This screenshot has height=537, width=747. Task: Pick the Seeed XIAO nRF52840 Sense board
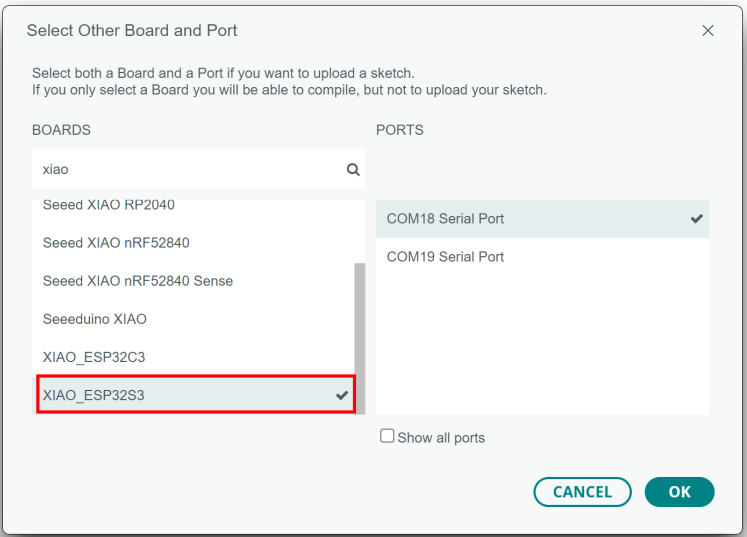click(138, 281)
